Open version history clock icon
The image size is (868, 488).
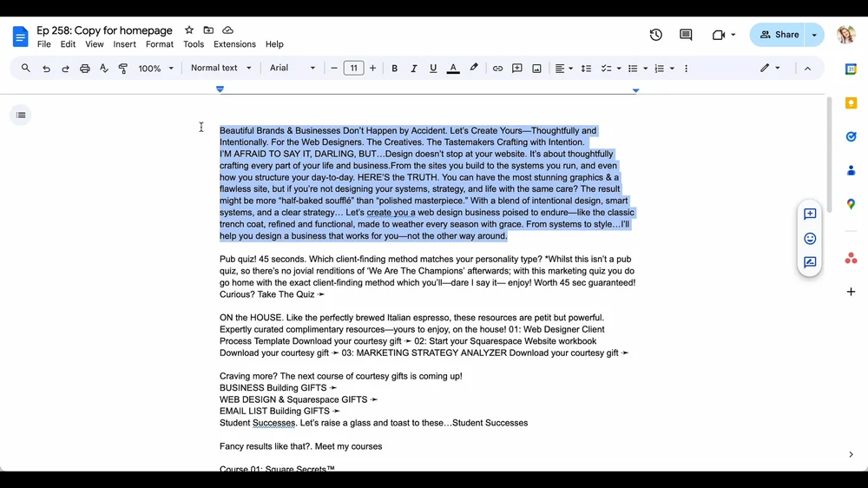tap(656, 35)
